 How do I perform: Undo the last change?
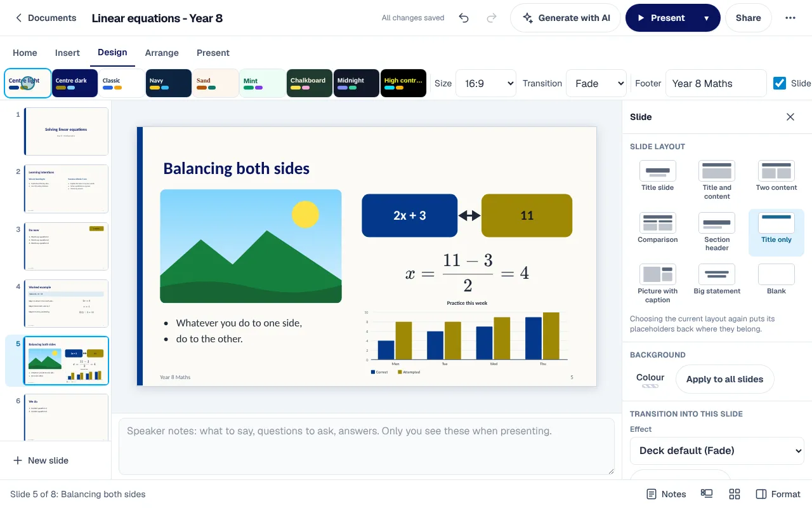pyautogui.click(x=464, y=18)
